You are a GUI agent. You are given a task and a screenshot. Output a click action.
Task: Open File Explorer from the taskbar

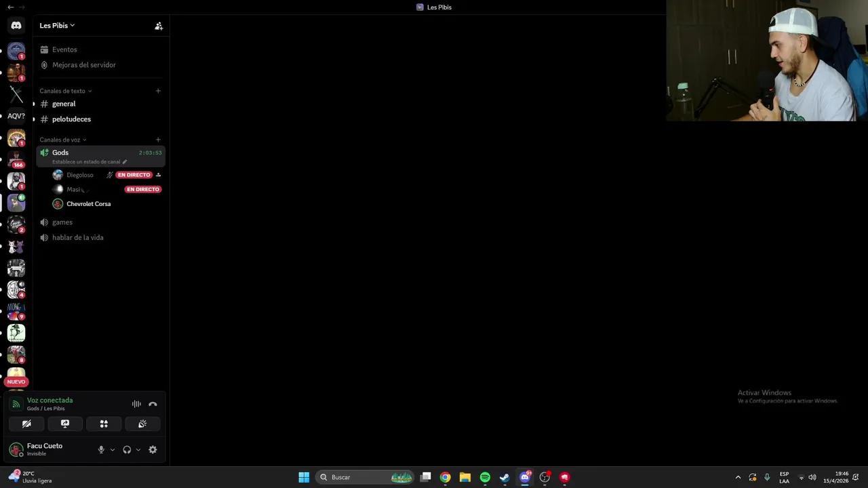[x=465, y=477]
